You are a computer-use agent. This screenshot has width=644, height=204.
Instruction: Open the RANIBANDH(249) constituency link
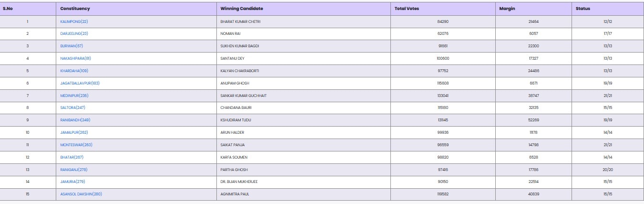(x=75, y=120)
